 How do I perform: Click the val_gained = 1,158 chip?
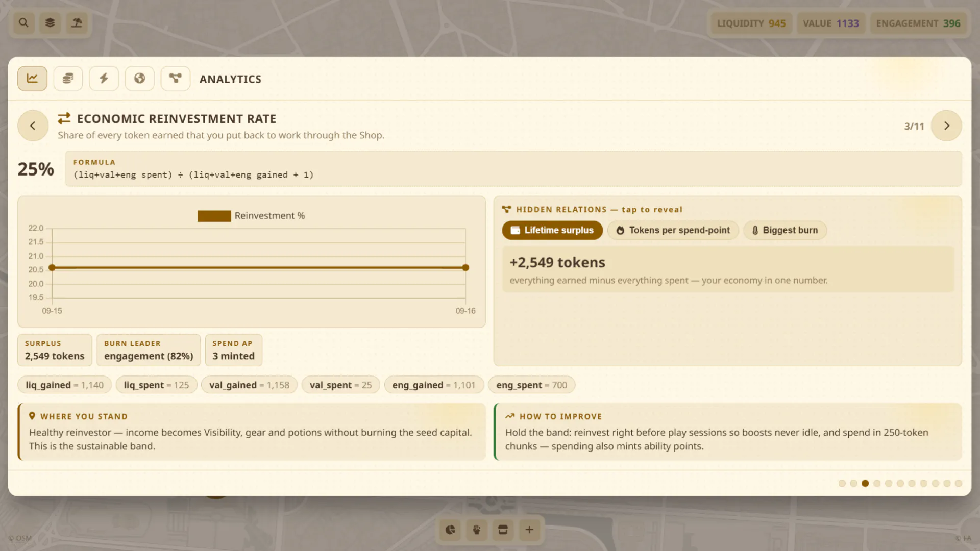pos(249,385)
